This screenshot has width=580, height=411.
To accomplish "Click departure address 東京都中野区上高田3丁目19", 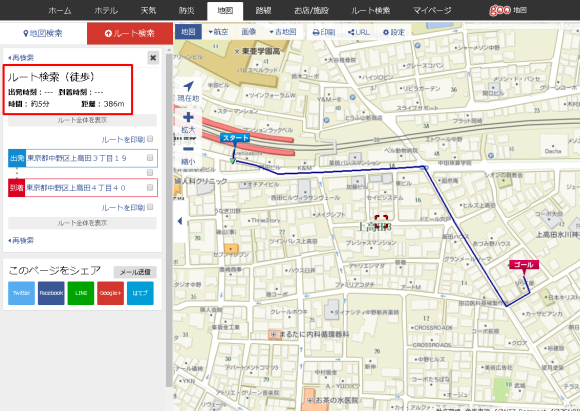I will tap(77, 158).
